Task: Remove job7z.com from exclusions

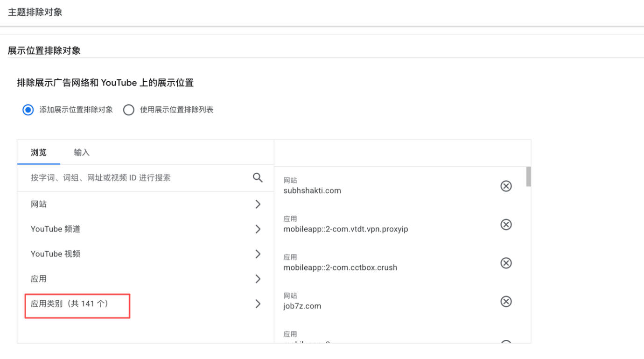Action: tap(506, 302)
